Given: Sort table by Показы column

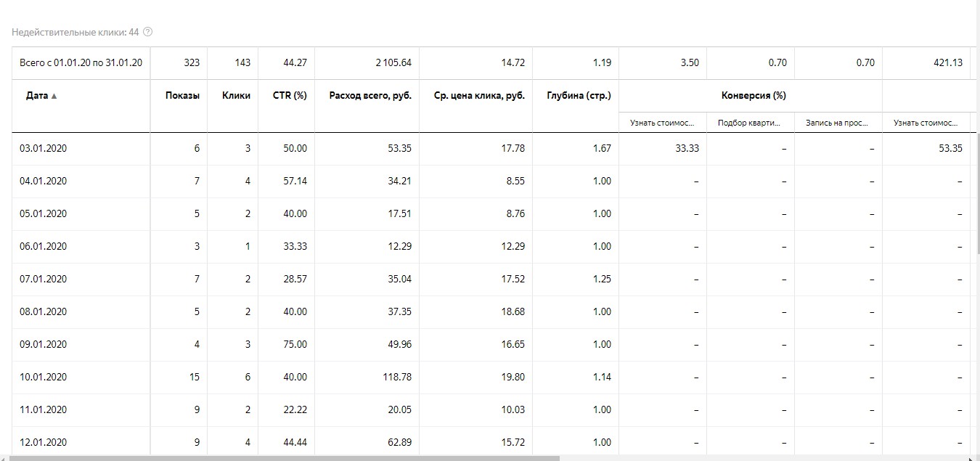Looking at the screenshot, I should coord(183,96).
